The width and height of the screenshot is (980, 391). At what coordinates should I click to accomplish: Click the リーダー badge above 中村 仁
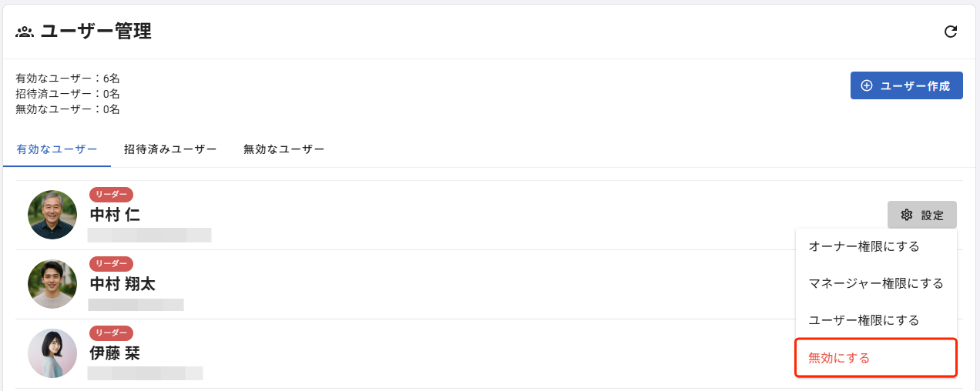pos(111,195)
